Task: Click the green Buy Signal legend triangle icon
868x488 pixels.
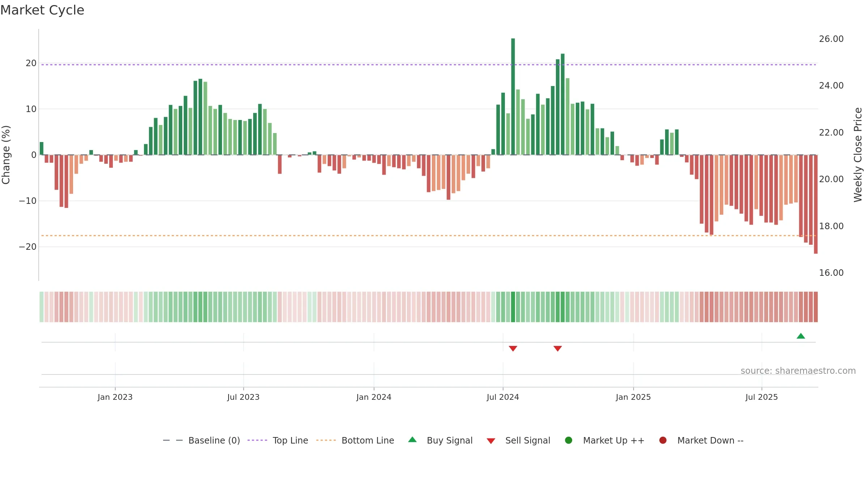Action: point(412,440)
